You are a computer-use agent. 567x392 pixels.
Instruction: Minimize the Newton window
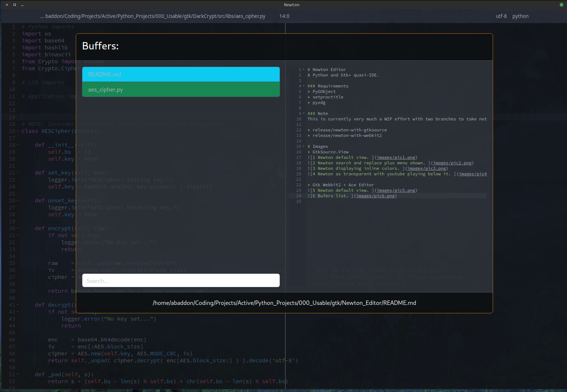(22, 5)
